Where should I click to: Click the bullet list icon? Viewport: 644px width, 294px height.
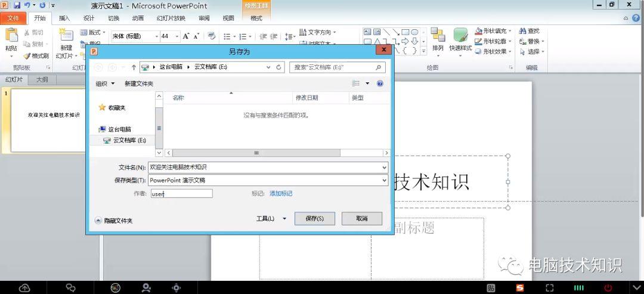227,36
